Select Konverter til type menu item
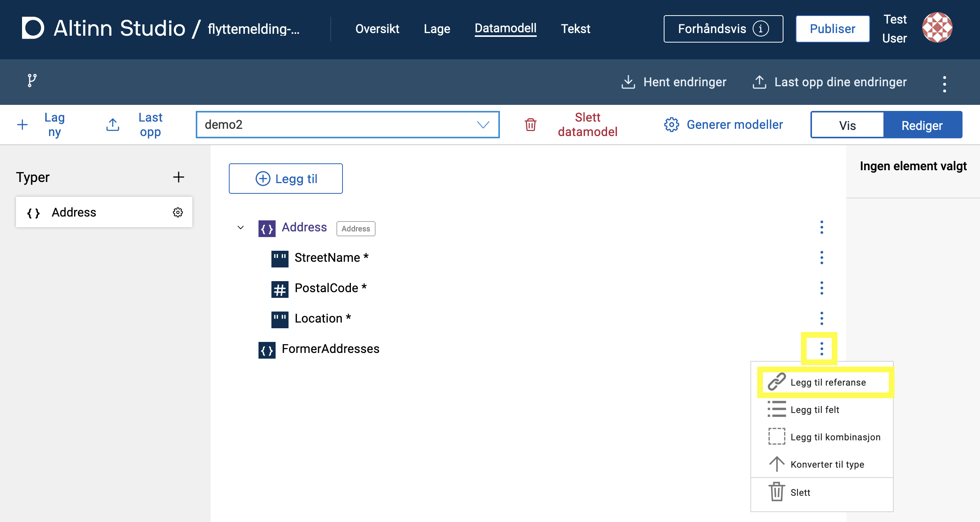The width and height of the screenshot is (980, 522). (x=827, y=465)
